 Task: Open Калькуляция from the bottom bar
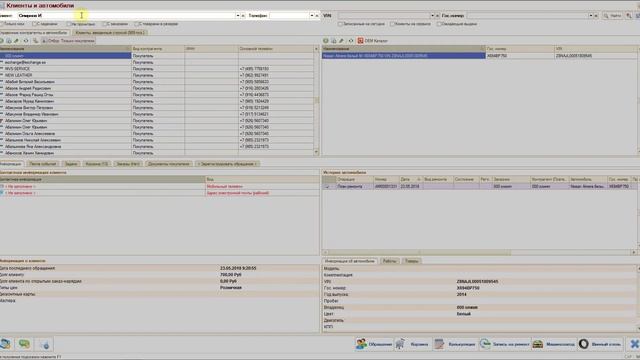pos(455,344)
